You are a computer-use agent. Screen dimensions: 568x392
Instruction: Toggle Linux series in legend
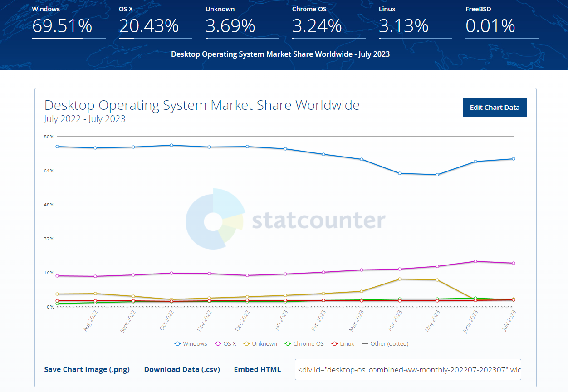coord(343,344)
